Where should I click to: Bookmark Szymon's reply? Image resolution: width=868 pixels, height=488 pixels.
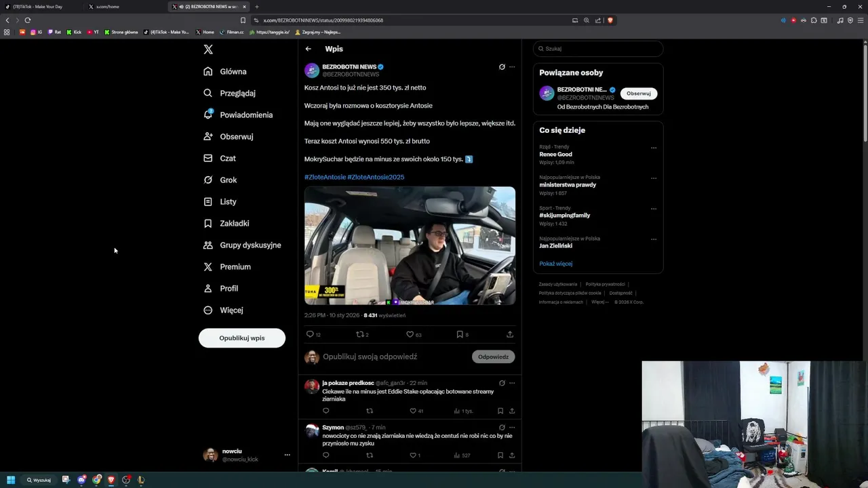click(500, 455)
